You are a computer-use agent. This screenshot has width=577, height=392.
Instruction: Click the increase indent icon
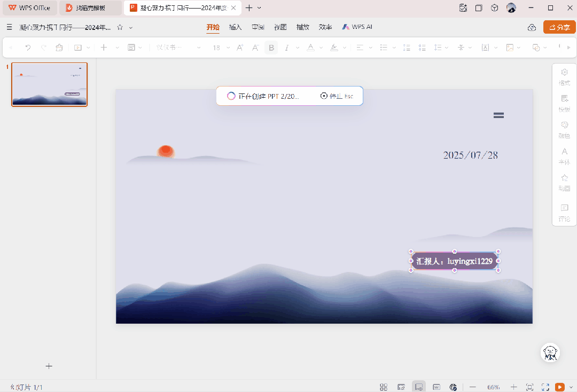(x=422, y=48)
